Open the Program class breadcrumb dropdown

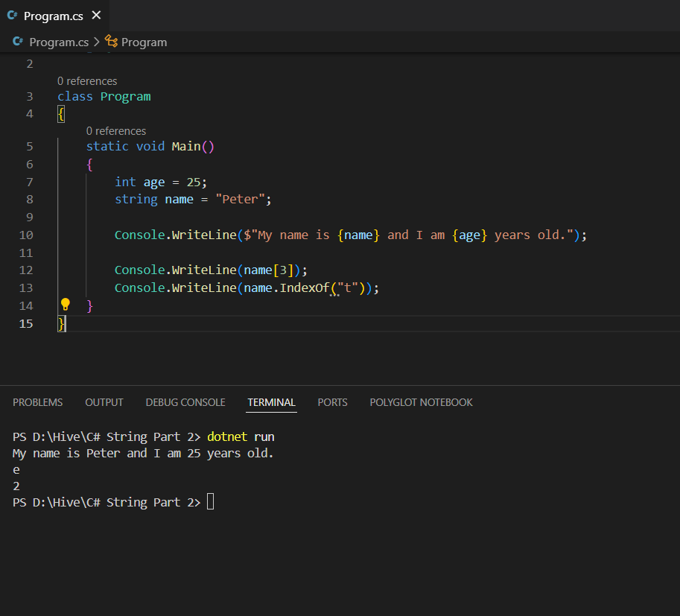144,42
